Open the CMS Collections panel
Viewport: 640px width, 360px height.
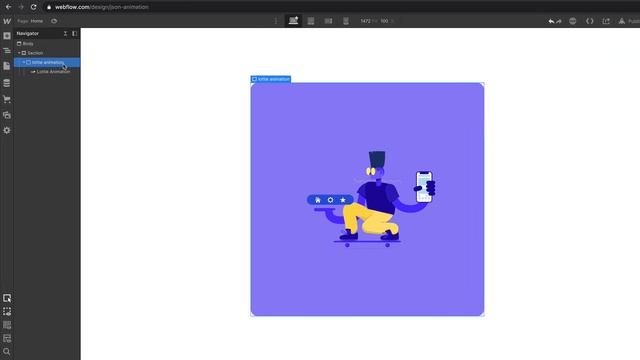click(x=7, y=83)
